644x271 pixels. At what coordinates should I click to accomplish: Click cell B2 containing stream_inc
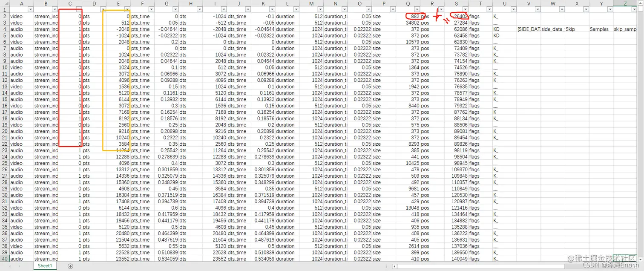(46, 17)
